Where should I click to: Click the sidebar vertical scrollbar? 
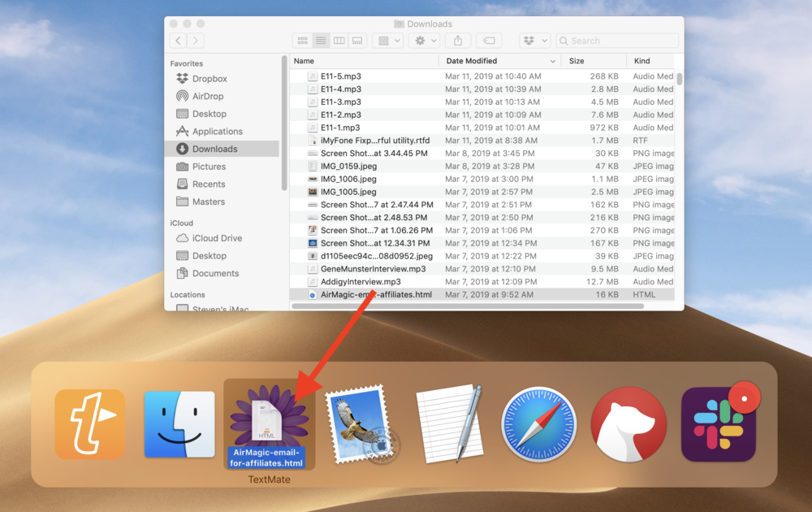pyautogui.click(x=283, y=124)
